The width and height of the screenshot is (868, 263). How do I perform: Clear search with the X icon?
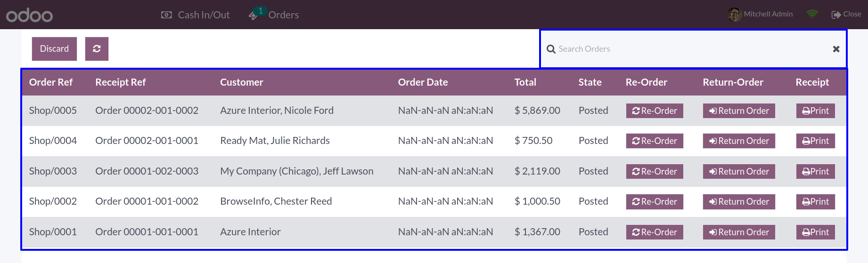836,49
